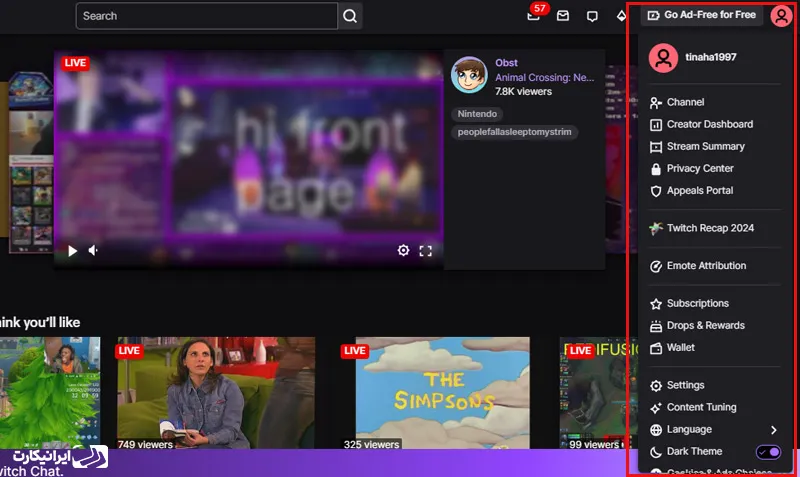The image size is (800, 477).
Task: Click the Emote Attribution circular icon
Action: click(656, 266)
